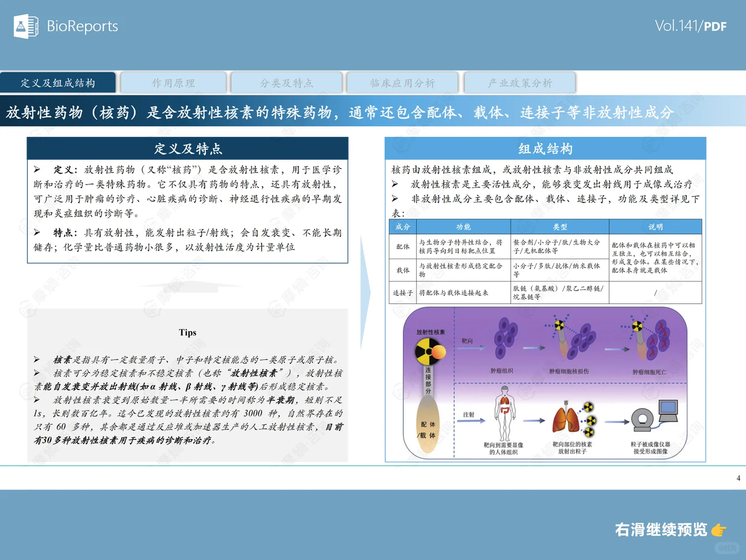Switch to the 作用原理 tab
This screenshot has height=560, width=746.
coord(174,82)
